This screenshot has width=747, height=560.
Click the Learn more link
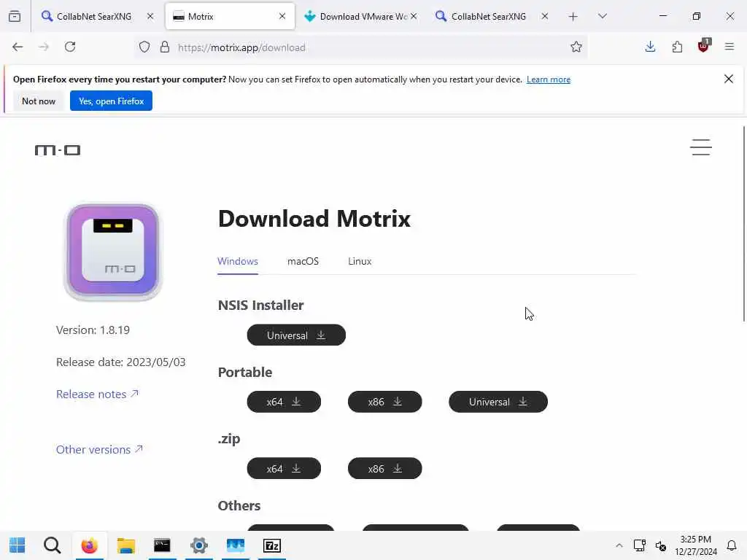[549, 79]
